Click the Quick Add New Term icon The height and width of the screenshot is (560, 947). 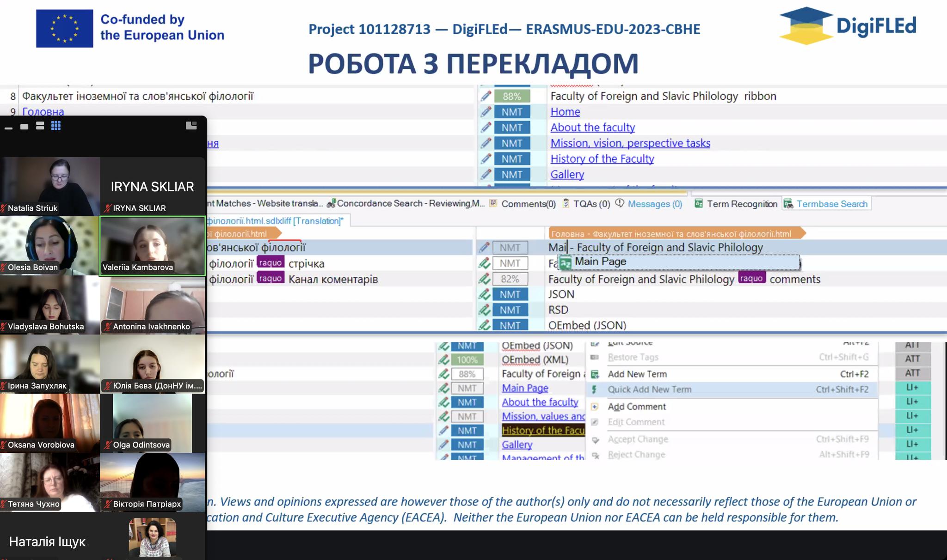click(x=595, y=390)
